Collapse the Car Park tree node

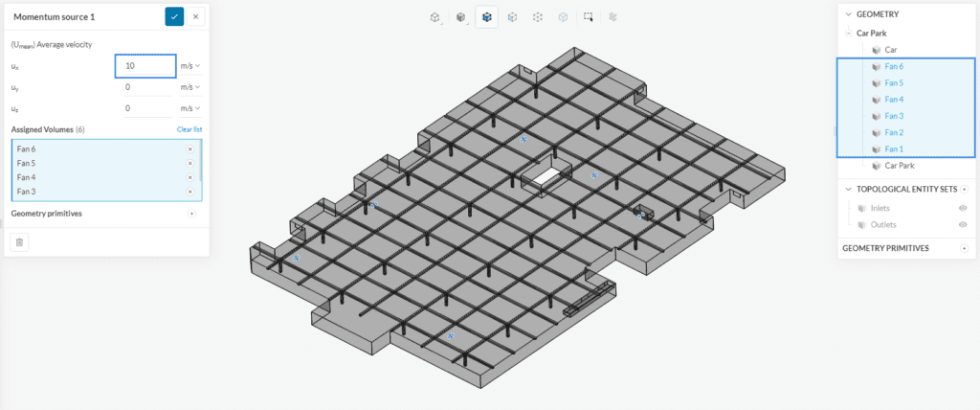849,33
